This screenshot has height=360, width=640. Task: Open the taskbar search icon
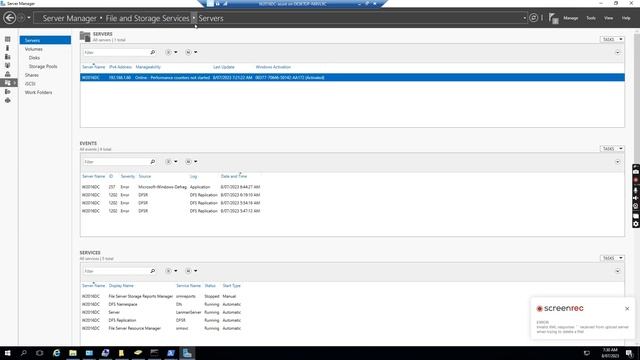tap(24, 353)
